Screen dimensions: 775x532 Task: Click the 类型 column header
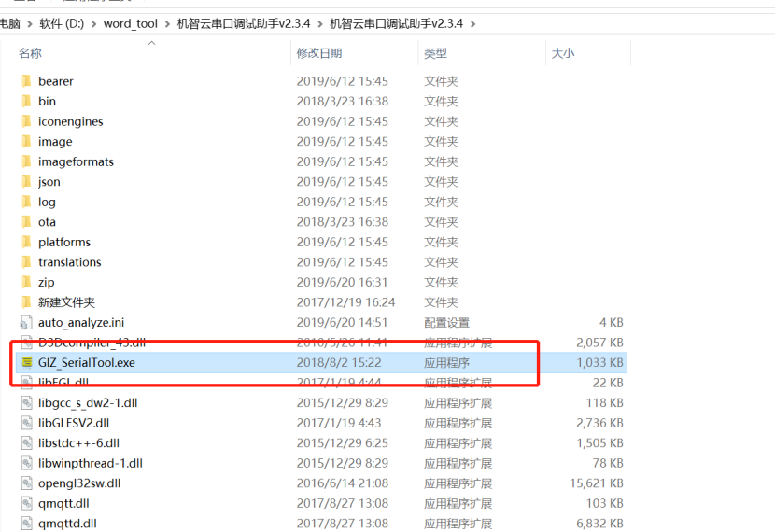coord(435,53)
